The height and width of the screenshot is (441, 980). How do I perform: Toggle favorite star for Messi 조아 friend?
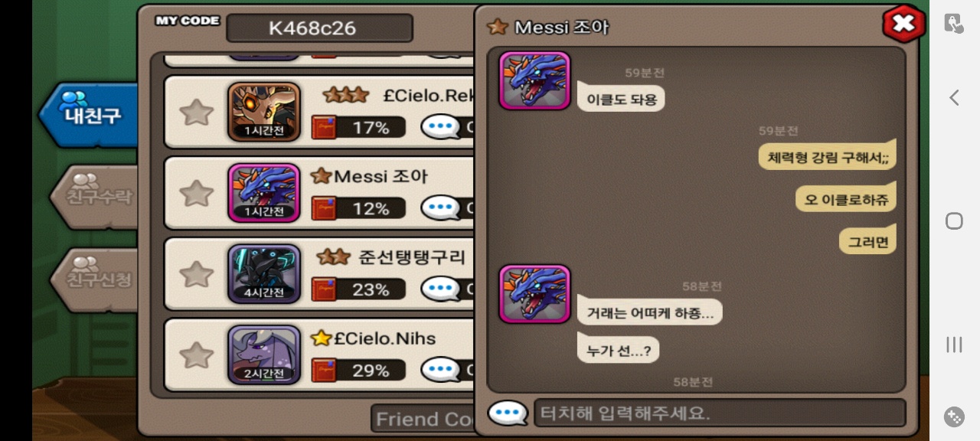[x=197, y=194]
